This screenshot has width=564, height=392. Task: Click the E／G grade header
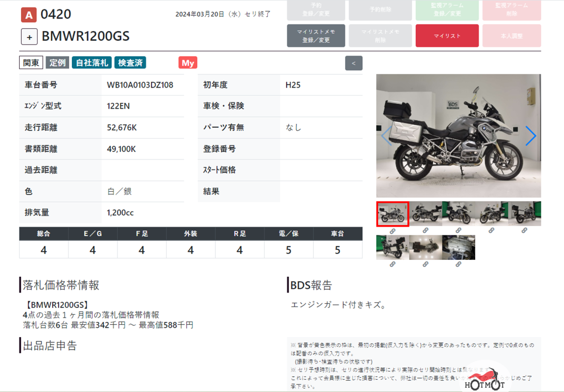point(93,234)
